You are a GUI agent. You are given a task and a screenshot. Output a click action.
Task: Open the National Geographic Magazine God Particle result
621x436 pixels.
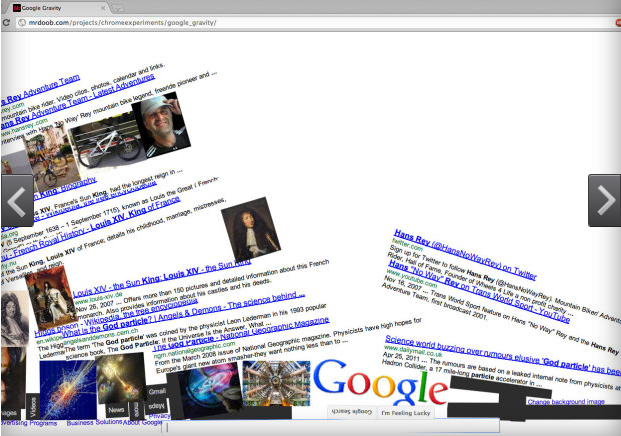point(242,334)
